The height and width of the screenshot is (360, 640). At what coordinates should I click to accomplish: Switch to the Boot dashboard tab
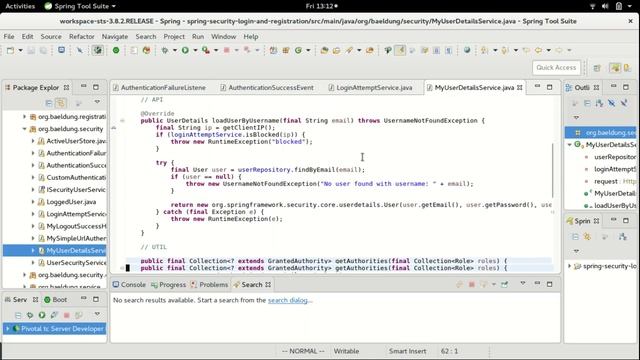click(56, 300)
